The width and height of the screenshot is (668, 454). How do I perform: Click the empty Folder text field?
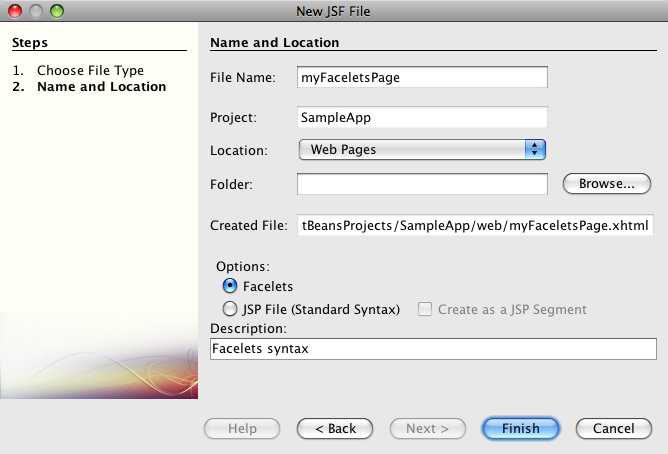(x=422, y=184)
